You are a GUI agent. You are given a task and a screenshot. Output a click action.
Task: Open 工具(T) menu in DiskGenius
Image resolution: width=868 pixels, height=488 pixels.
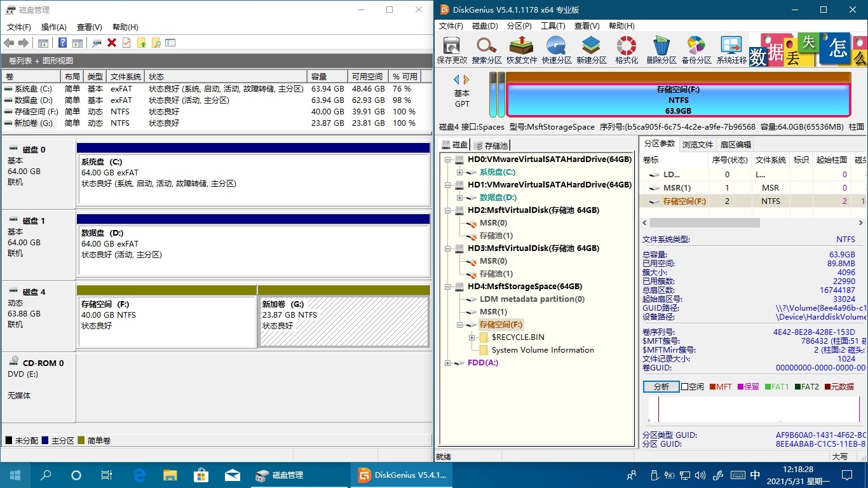coord(553,26)
